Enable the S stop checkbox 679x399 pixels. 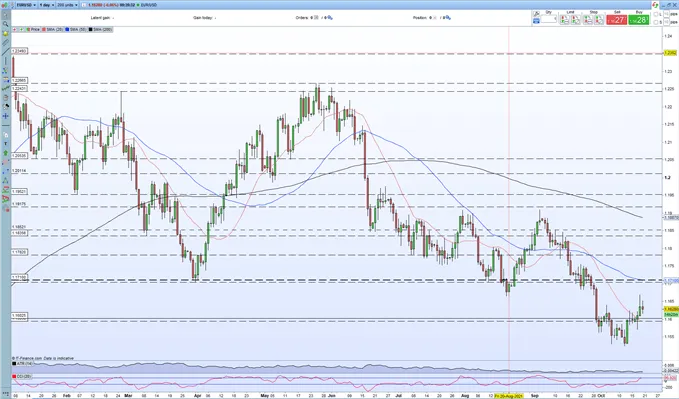pyautogui.click(x=656, y=22)
